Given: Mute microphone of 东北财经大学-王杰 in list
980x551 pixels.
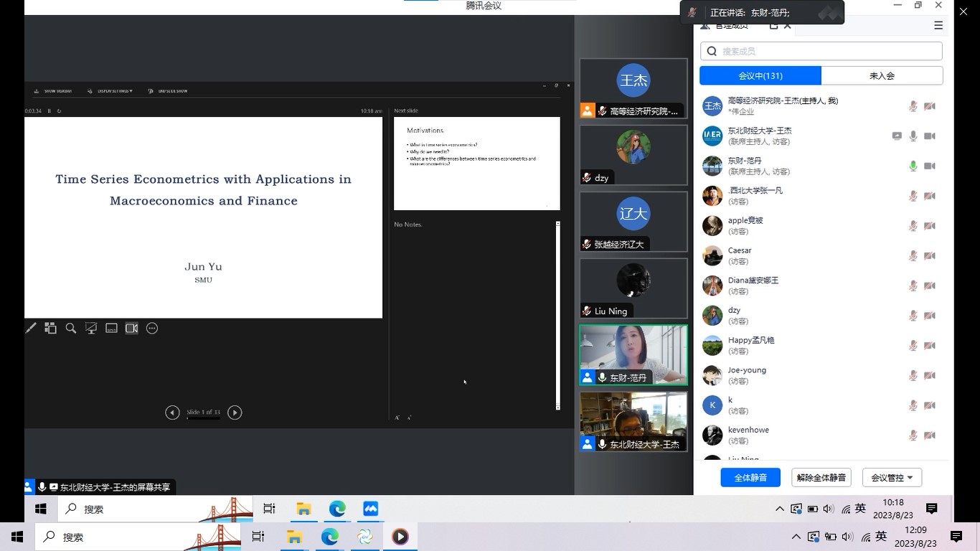Looking at the screenshot, I should pyautogui.click(x=913, y=136).
